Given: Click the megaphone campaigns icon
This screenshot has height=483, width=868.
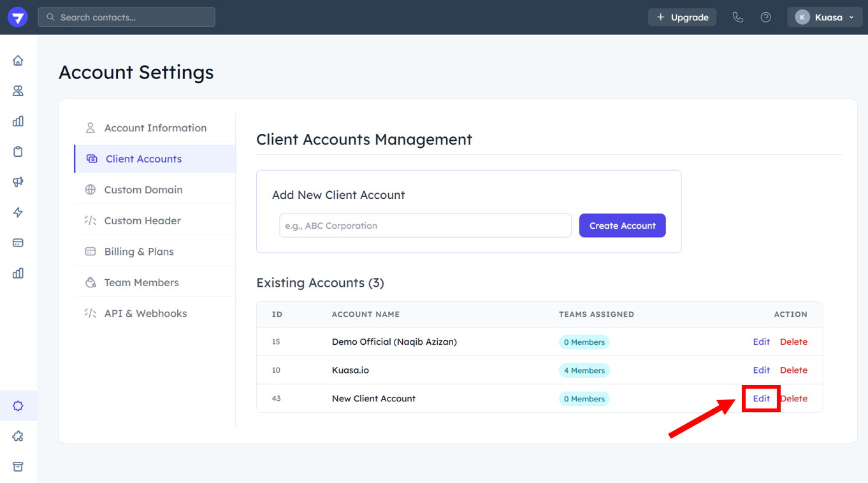Looking at the screenshot, I should tap(18, 182).
